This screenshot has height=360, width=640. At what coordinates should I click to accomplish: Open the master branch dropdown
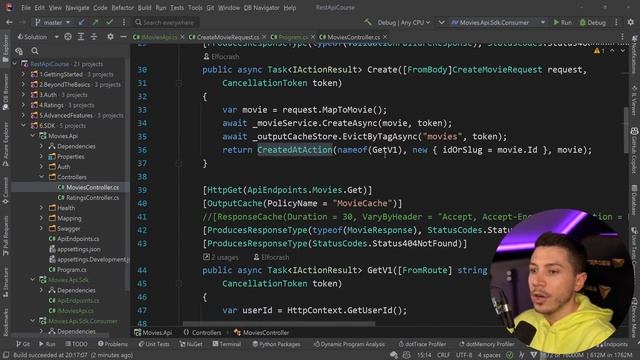pos(52,22)
